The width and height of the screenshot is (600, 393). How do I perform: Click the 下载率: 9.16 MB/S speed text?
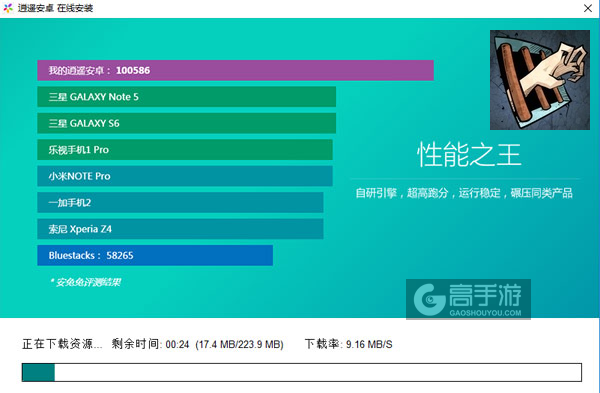point(349,344)
